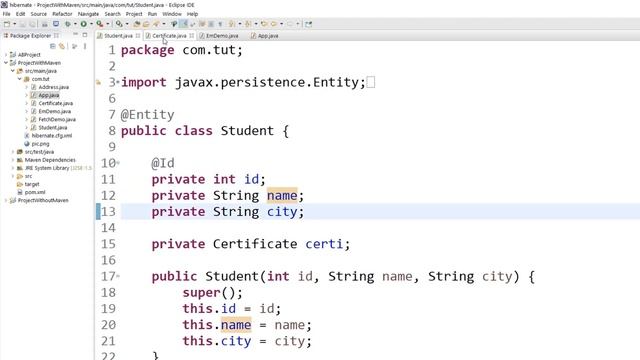Click the Previous Annotation arrow icon
Viewport: 640px width, 360px height.
click(248, 24)
